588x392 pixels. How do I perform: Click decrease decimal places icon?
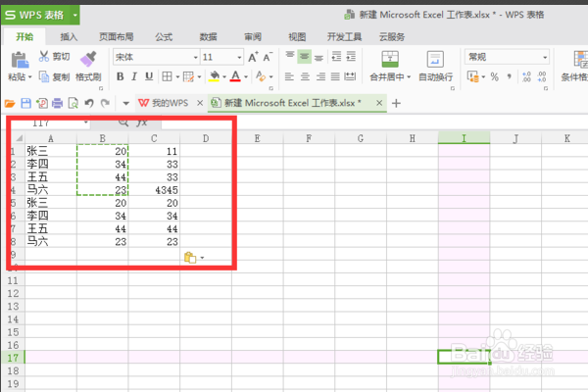point(542,76)
